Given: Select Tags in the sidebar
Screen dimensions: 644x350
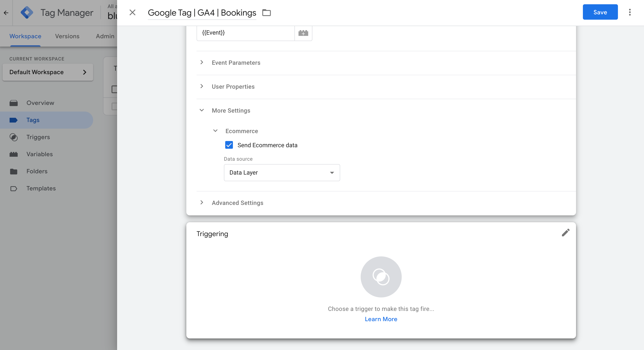Looking at the screenshot, I should 47,120.
